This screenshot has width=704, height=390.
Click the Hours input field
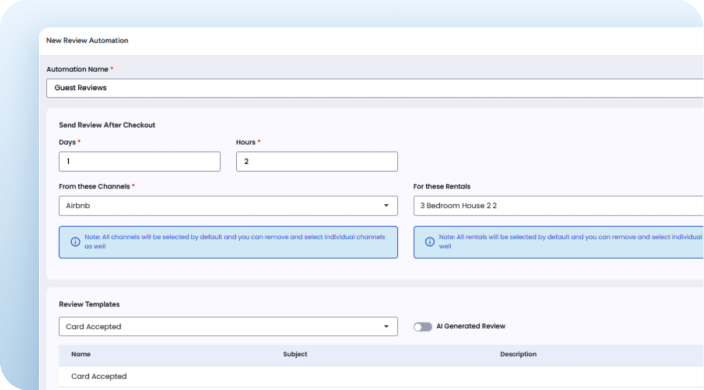(x=317, y=162)
